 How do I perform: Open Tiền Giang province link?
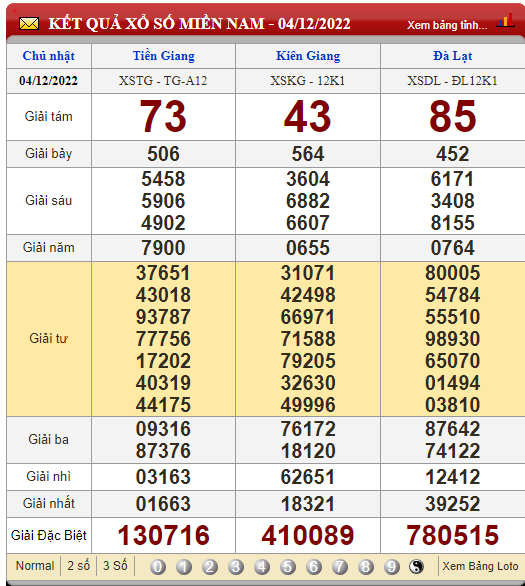pyautogui.click(x=164, y=56)
